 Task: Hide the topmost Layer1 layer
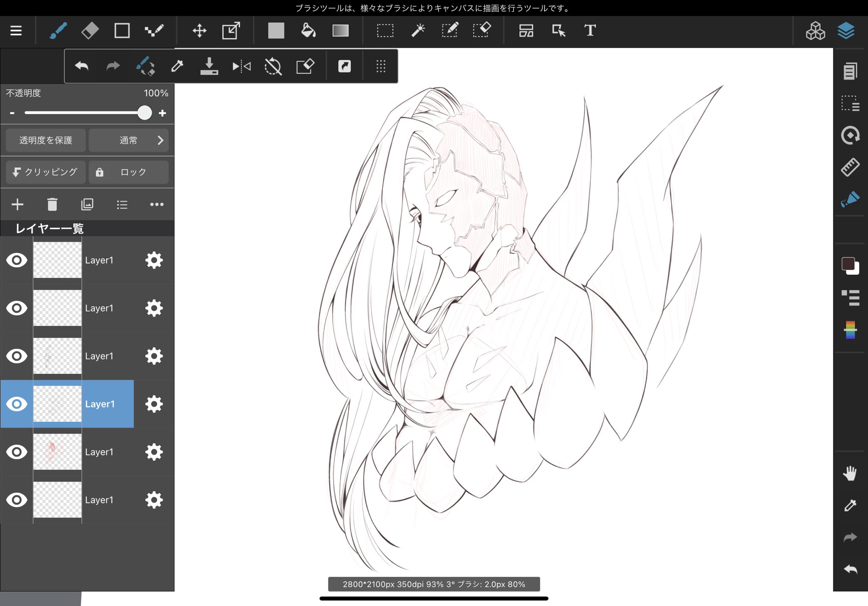tap(17, 260)
